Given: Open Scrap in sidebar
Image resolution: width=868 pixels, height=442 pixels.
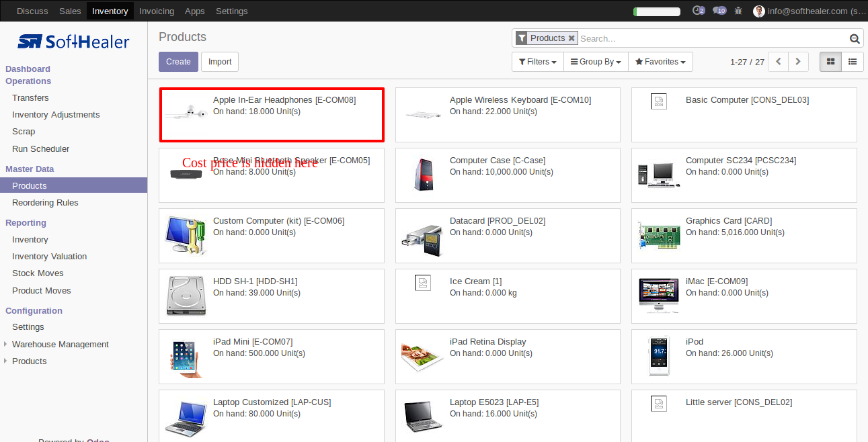Looking at the screenshot, I should (24, 131).
